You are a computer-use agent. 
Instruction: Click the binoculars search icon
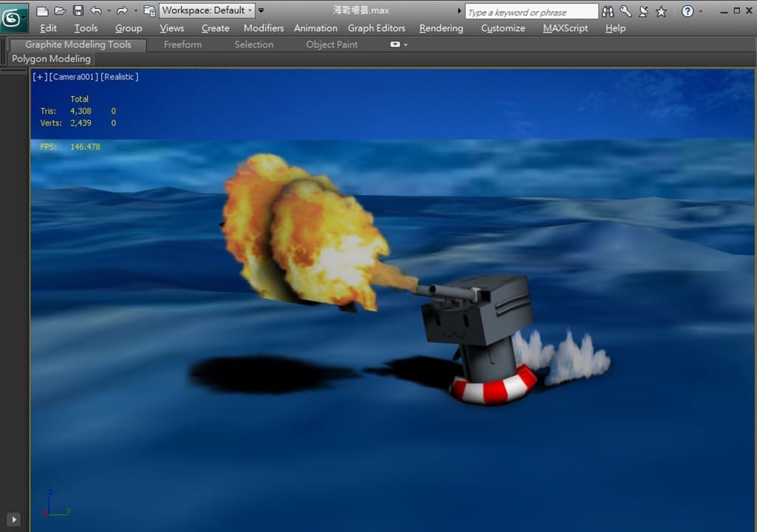click(608, 11)
